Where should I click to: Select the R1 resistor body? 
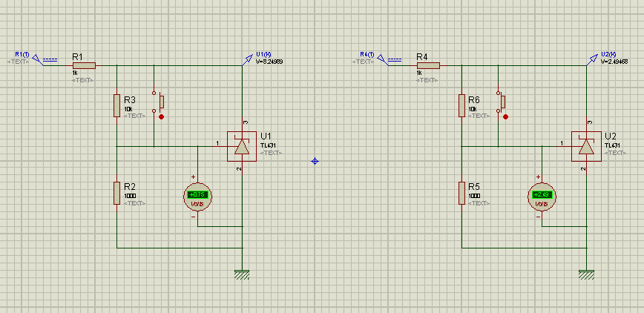(x=84, y=66)
